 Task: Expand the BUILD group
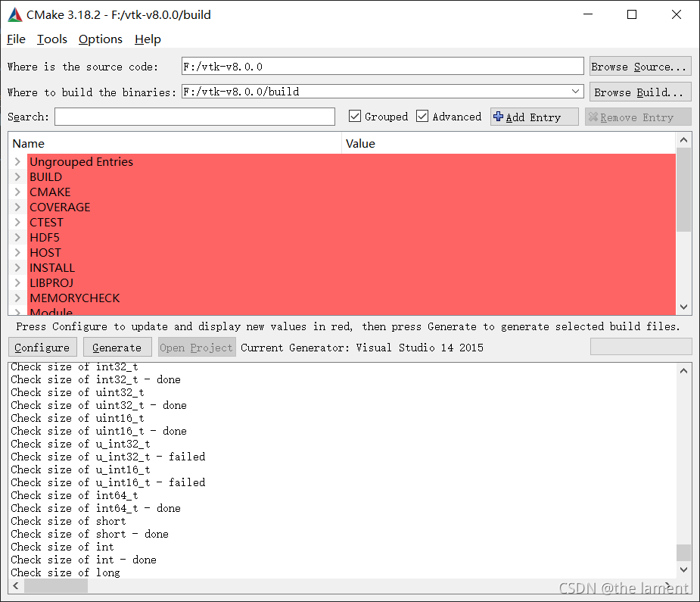click(x=18, y=177)
